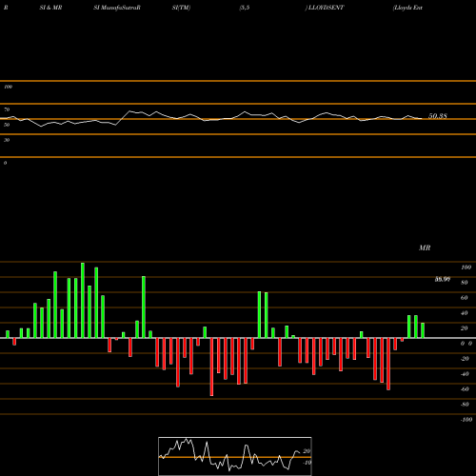The image size is (476, 476).
Task: Click the RSI axis label 100
Action: 8,87
